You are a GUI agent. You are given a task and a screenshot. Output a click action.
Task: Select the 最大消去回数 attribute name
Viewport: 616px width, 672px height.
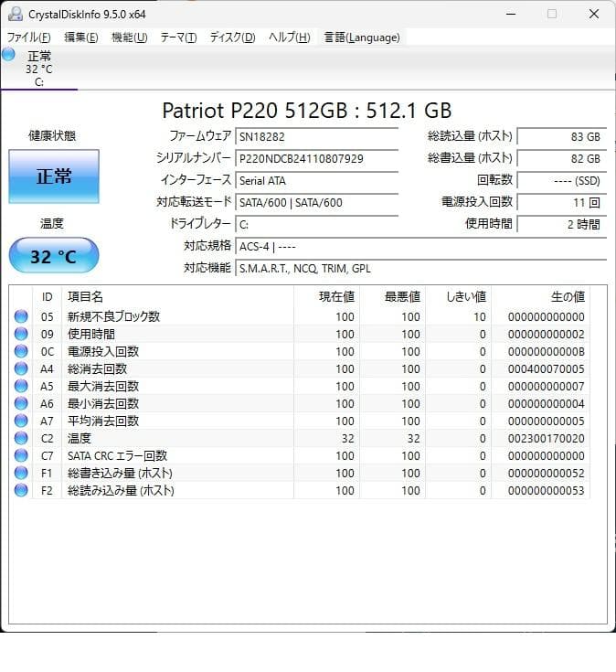pyautogui.click(x=103, y=386)
